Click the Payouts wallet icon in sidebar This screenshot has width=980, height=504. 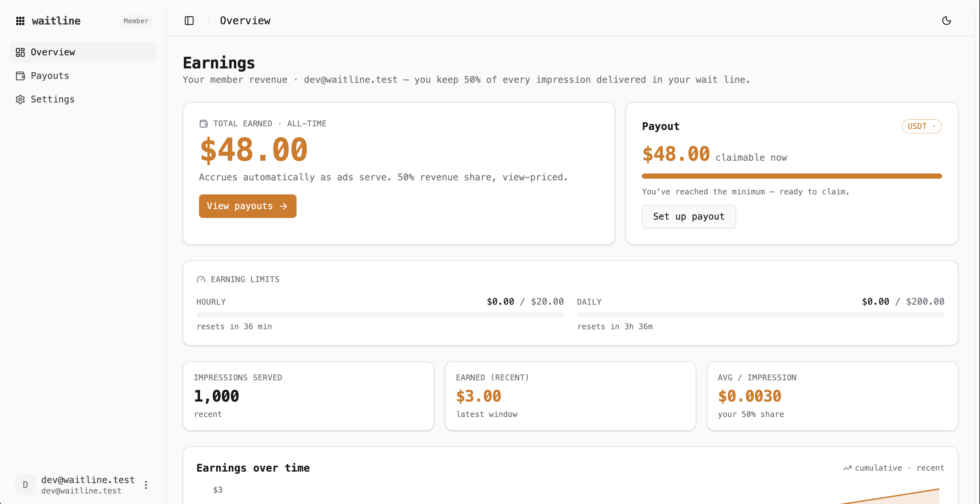(20, 76)
